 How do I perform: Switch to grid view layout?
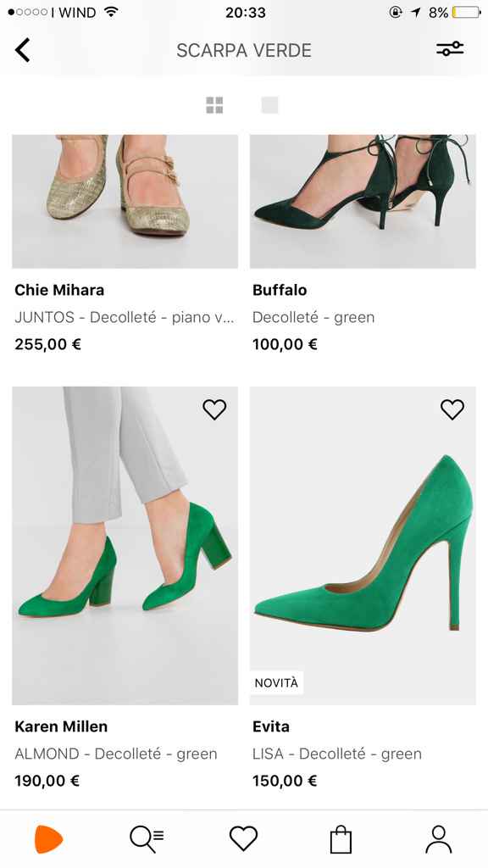pos(215,104)
